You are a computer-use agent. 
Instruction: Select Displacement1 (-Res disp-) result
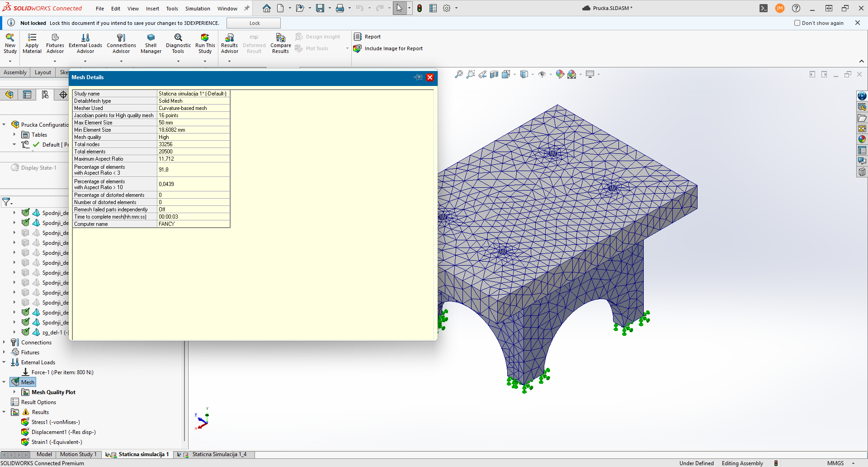click(58, 432)
